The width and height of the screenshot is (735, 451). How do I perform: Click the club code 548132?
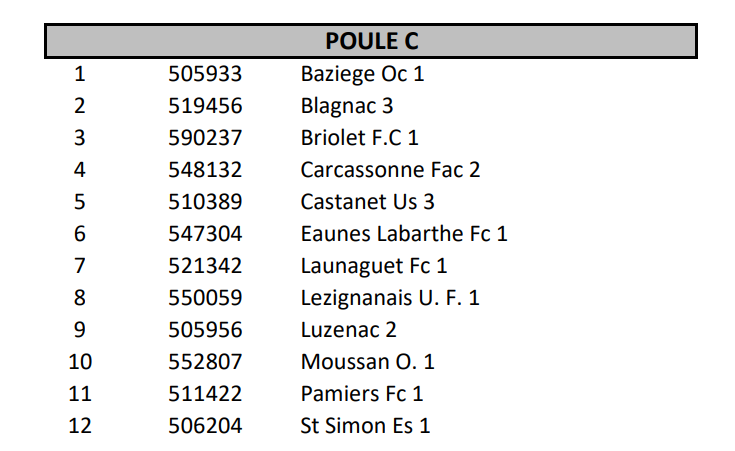[205, 170]
